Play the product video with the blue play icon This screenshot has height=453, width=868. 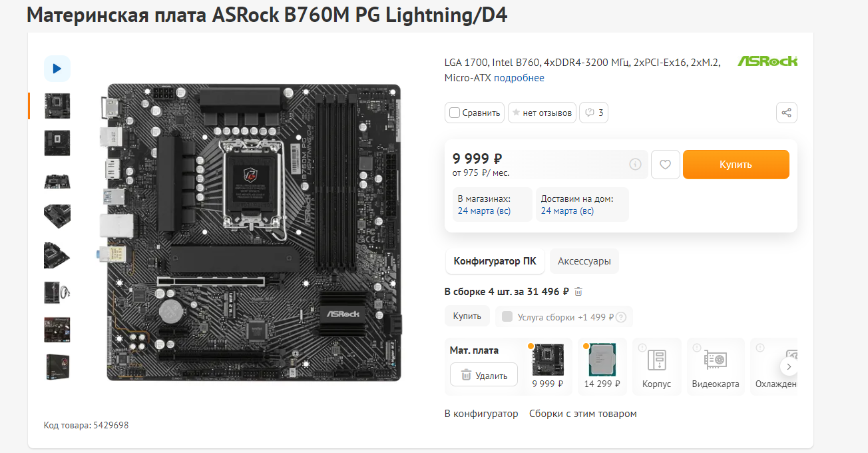coord(57,69)
